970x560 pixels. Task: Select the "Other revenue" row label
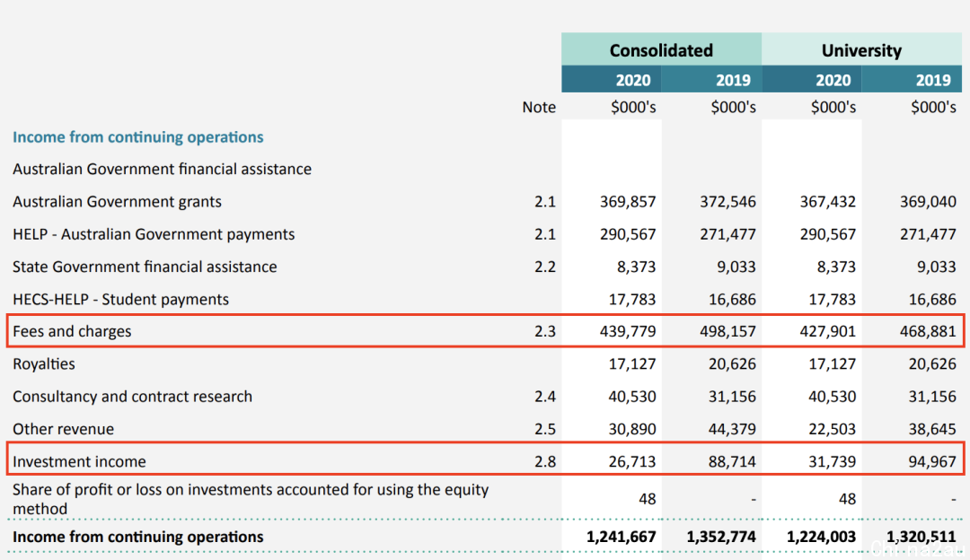coord(63,429)
